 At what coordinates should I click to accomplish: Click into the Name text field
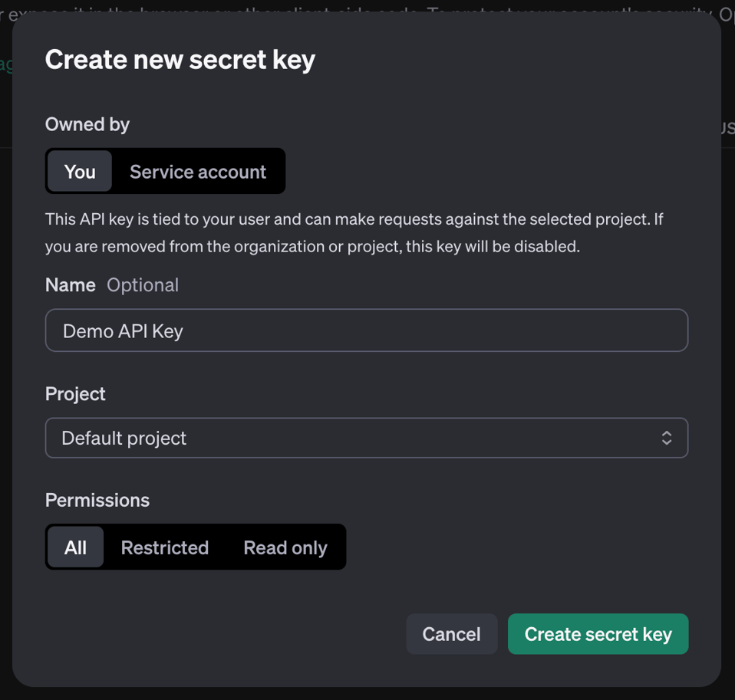(x=367, y=330)
